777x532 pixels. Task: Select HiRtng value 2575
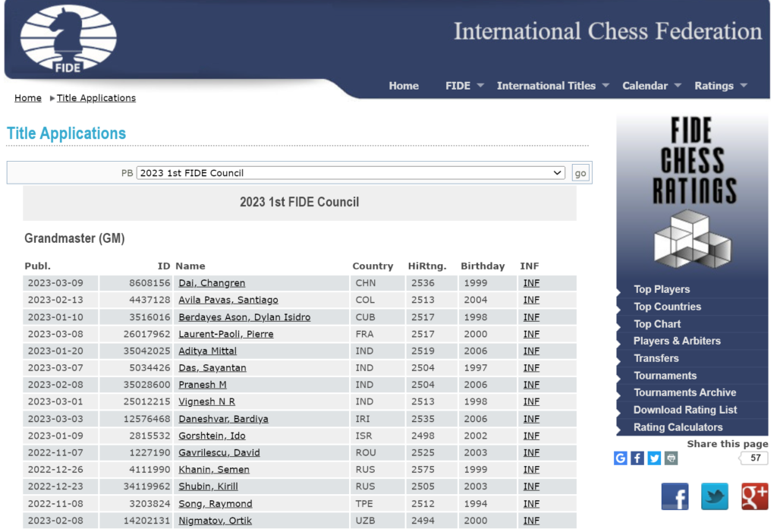[x=423, y=470]
